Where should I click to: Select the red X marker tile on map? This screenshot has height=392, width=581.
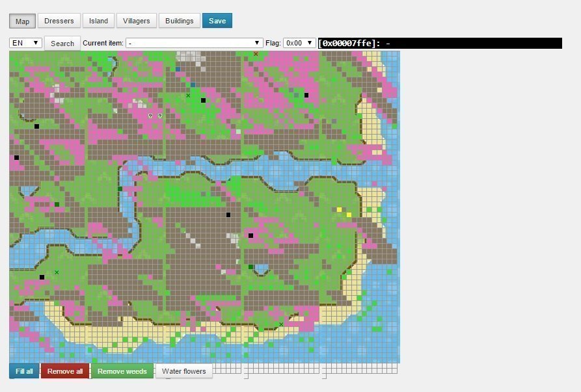pos(256,54)
